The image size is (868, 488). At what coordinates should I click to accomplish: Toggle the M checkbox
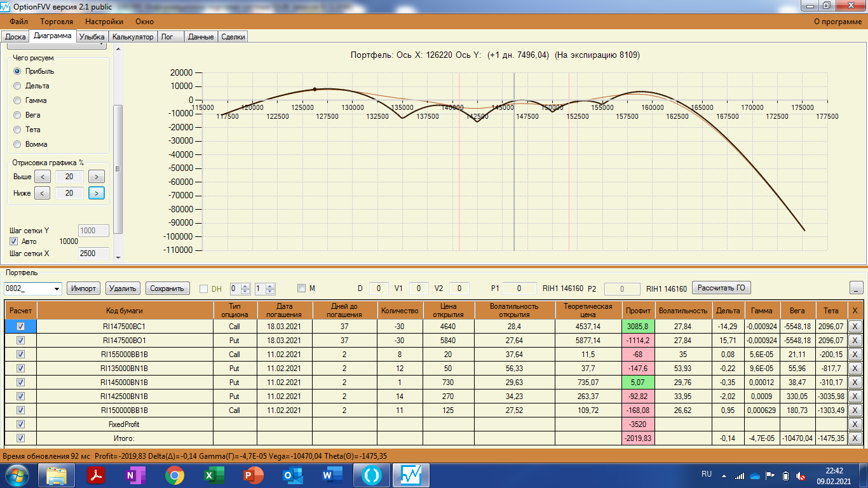pos(301,288)
